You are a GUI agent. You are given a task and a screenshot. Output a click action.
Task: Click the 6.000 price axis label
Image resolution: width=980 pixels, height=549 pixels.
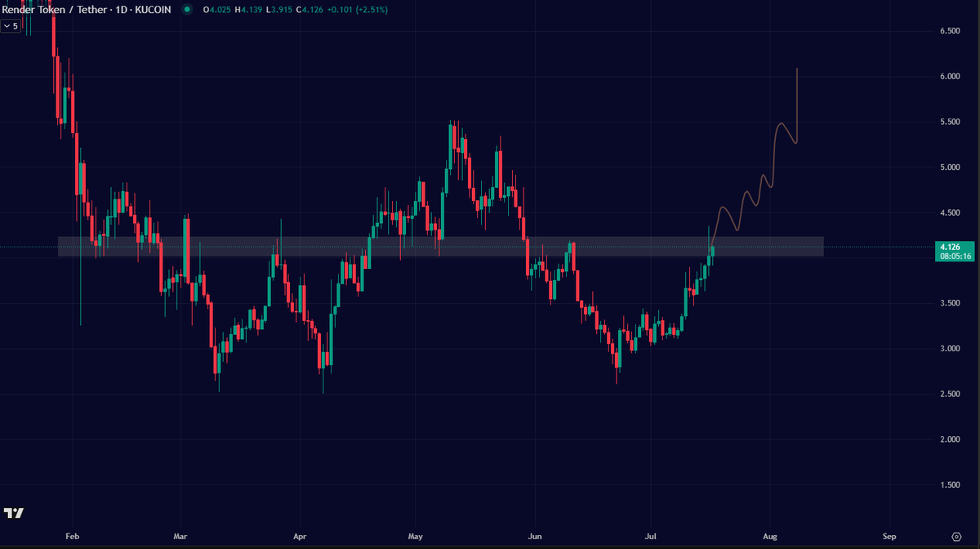coord(949,77)
